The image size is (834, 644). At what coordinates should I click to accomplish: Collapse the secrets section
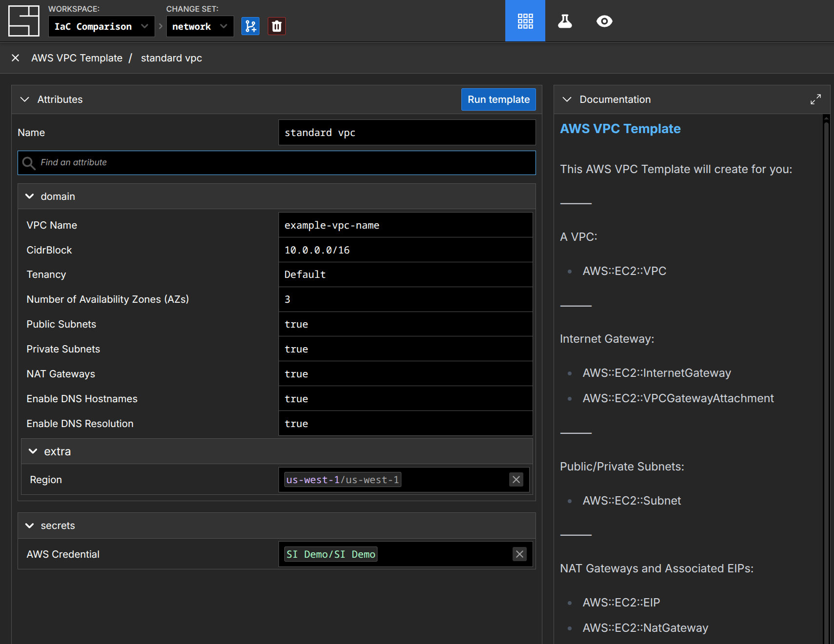[30, 526]
